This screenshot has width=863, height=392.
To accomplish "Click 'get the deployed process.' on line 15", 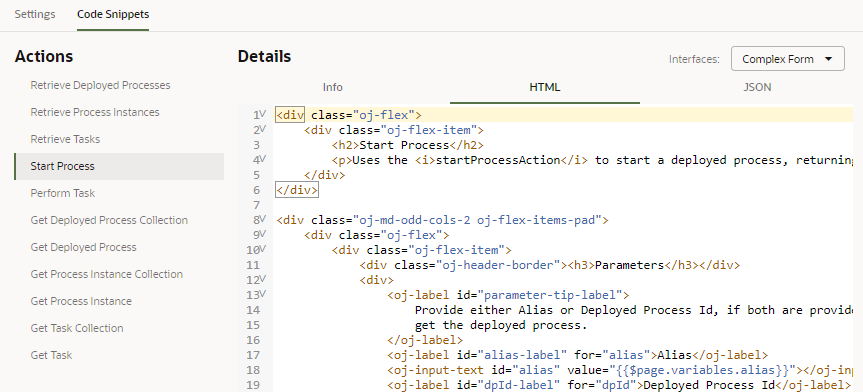I will [501, 325].
